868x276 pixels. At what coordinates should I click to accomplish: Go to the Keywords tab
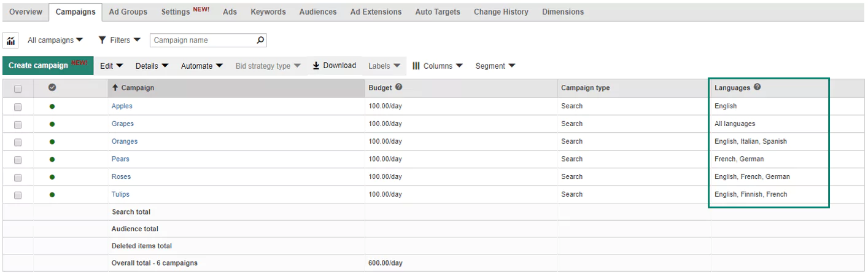click(268, 12)
